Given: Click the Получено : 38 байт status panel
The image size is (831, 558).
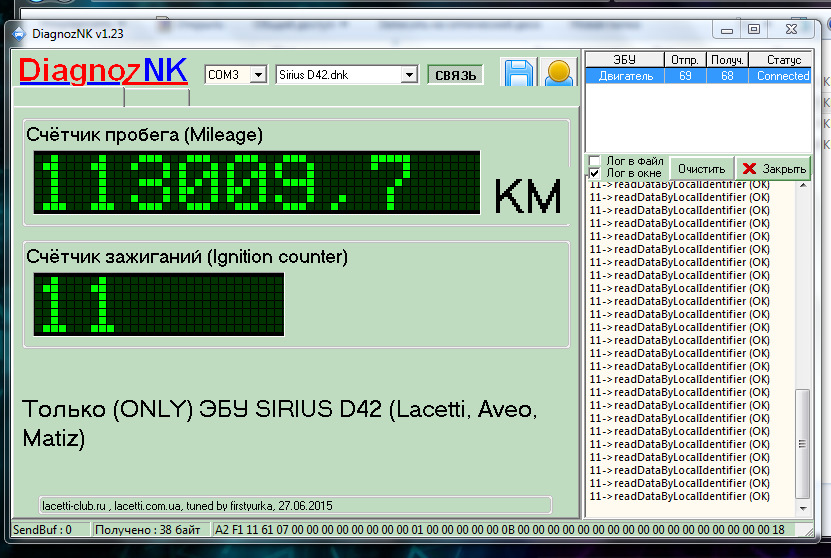Looking at the screenshot, I should pos(151,529).
